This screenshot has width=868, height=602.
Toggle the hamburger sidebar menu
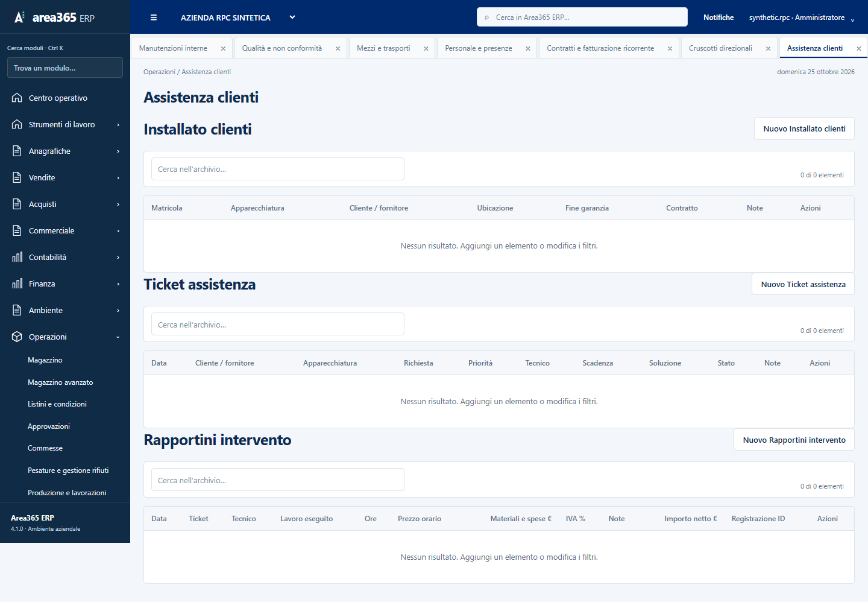(x=154, y=17)
